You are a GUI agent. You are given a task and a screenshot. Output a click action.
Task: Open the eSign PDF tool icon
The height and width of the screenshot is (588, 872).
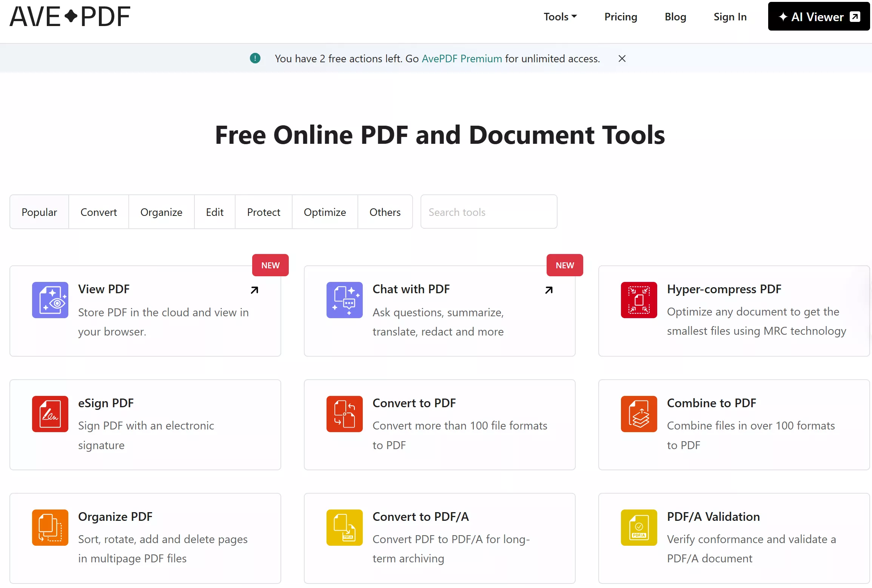(50, 414)
